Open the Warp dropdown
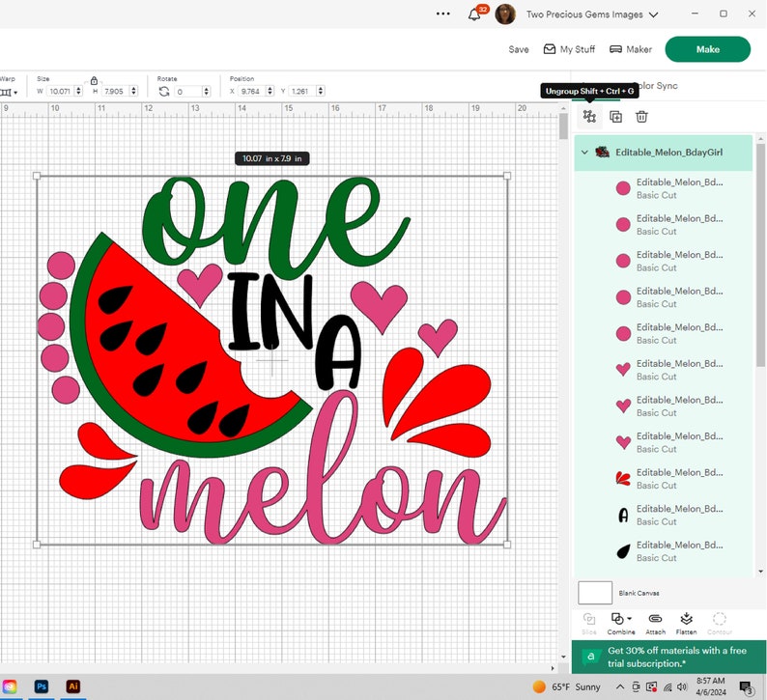 coord(9,92)
